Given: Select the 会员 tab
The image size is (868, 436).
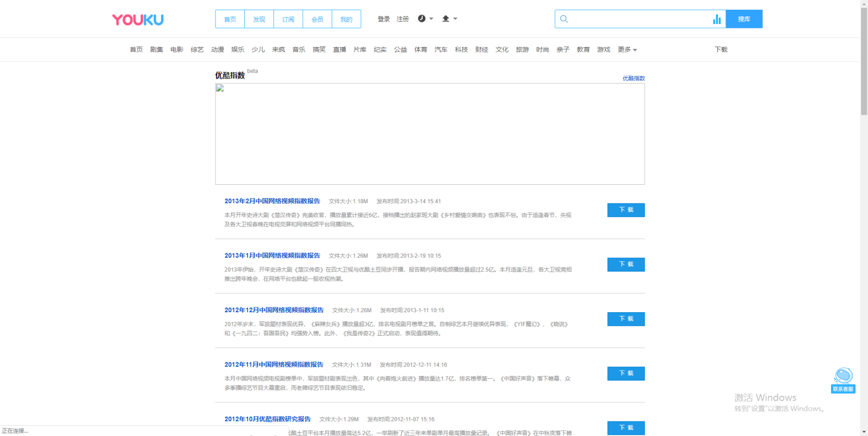Looking at the screenshot, I should click(x=317, y=19).
